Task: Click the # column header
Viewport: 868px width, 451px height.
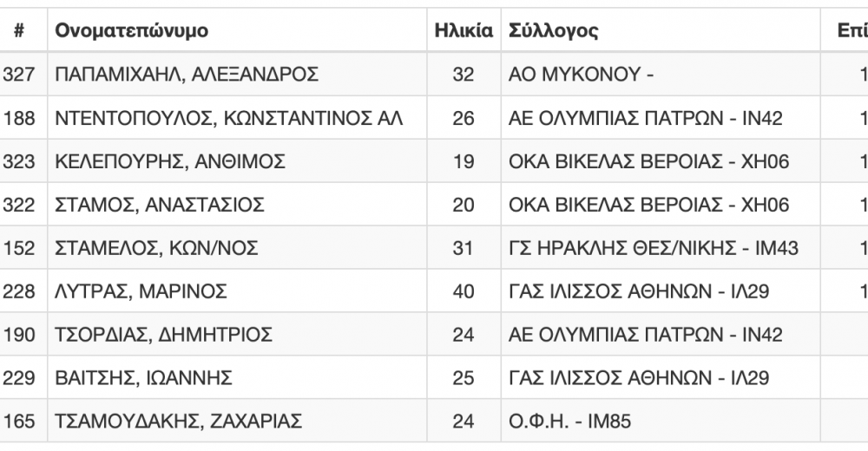Action: pos(19,30)
